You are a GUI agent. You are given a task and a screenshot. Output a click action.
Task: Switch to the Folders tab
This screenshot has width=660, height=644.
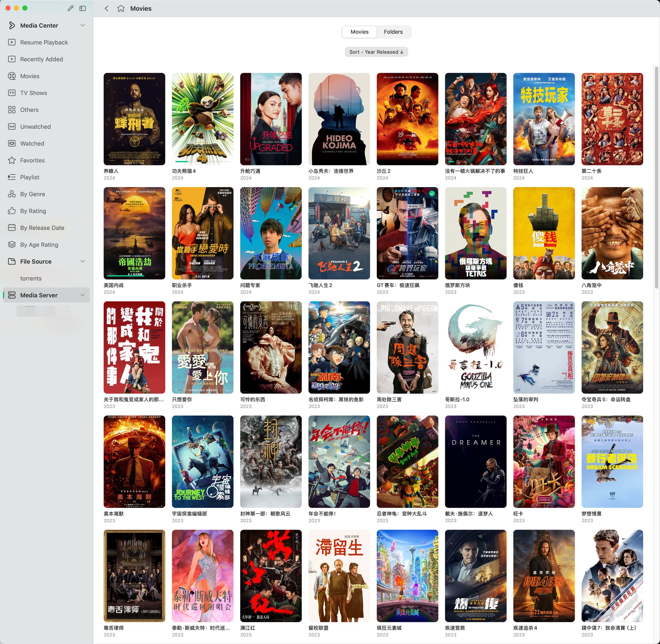(393, 32)
